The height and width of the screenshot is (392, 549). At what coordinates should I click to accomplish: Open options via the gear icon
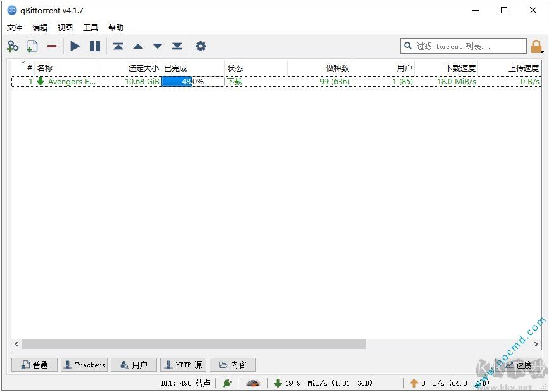pos(201,46)
